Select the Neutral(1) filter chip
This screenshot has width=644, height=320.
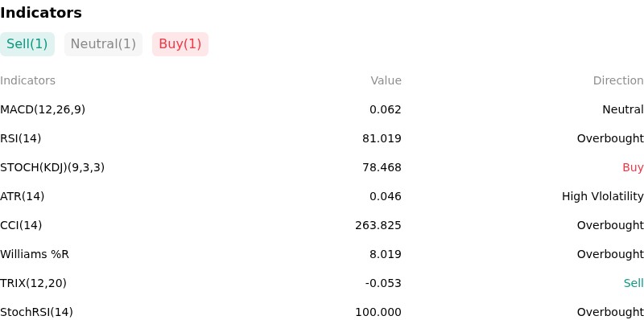(x=103, y=44)
